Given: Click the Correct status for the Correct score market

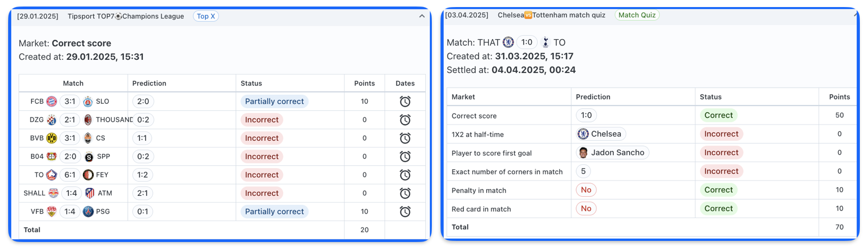Looking at the screenshot, I should click(x=719, y=115).
